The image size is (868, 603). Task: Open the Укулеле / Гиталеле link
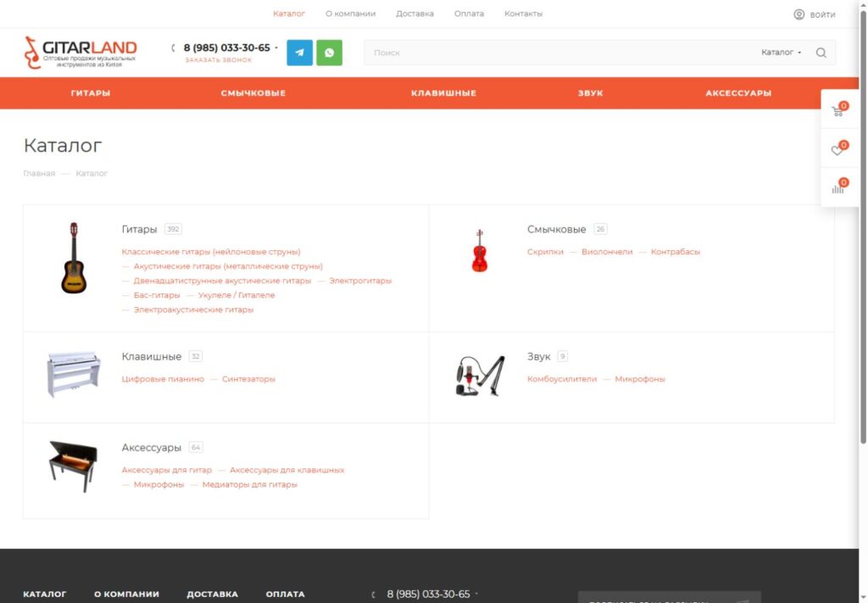pos(236,295)
